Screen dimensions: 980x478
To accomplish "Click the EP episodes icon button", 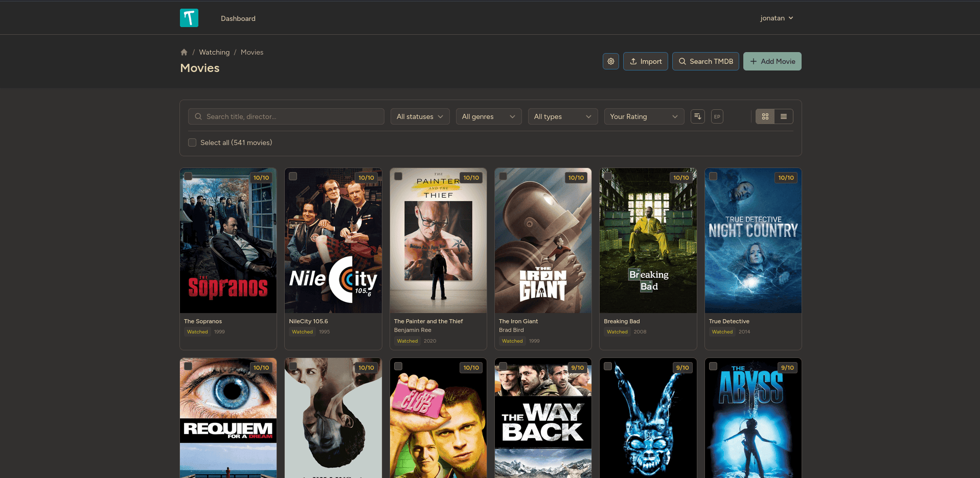I will pyautogui.click(x=717, y=116).
